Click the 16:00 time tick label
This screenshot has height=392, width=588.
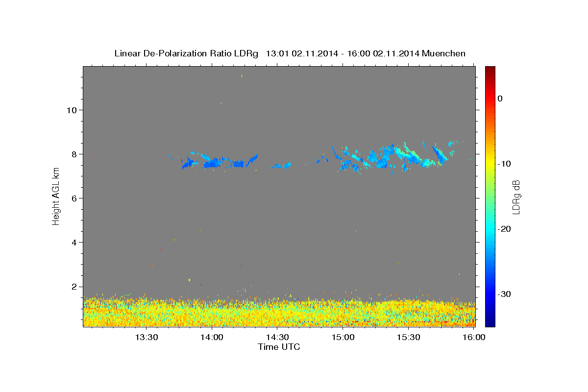tap(474, 337)
